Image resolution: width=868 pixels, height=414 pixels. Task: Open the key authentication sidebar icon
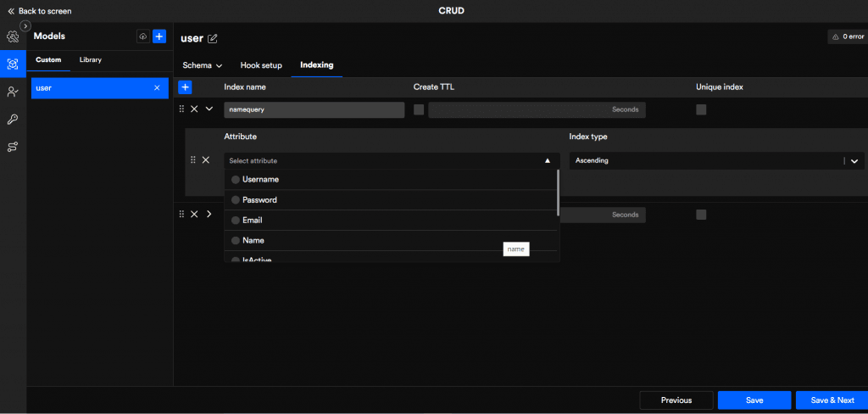(13, 119)
